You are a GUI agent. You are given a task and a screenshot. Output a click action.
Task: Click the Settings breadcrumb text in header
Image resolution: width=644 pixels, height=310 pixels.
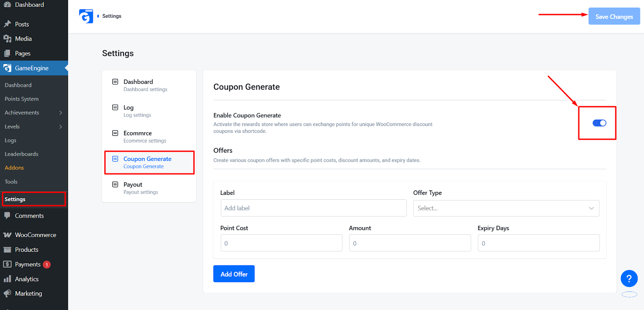pos(111,16)
